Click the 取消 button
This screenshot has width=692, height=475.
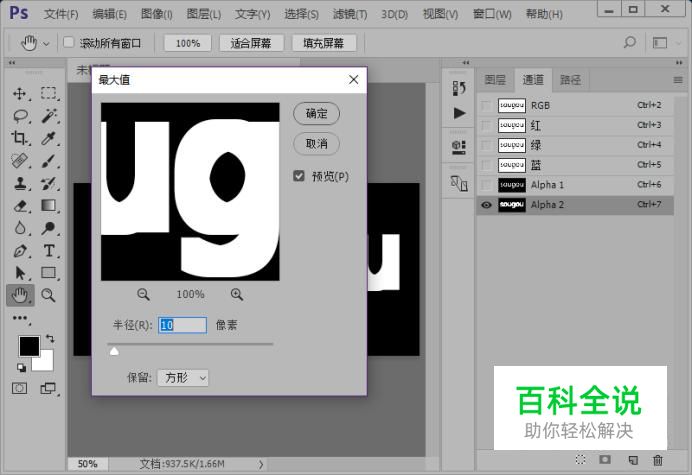click(316, 143)
